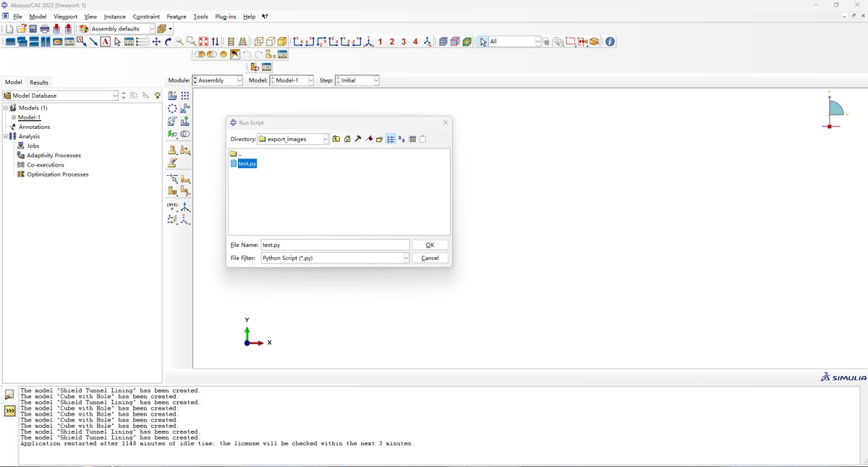Click the Save Model Database floppy icon
868x467 pixels.
tap(33, 29)
